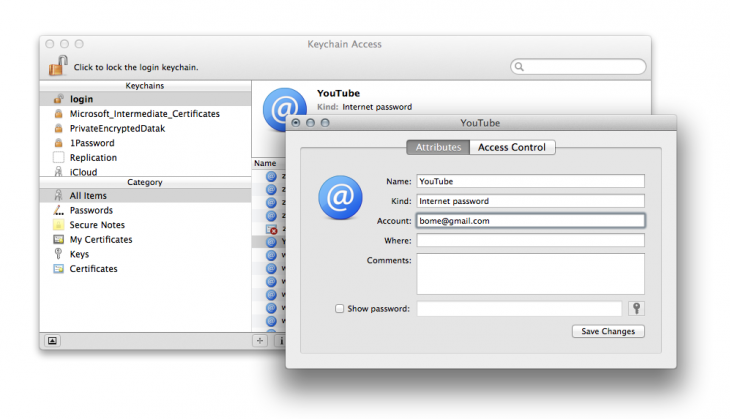Select the PrivateEncryptedDatak keychain
Image resolution: width=730 pixels, height=419 pixels.
(x=145, y=128)
